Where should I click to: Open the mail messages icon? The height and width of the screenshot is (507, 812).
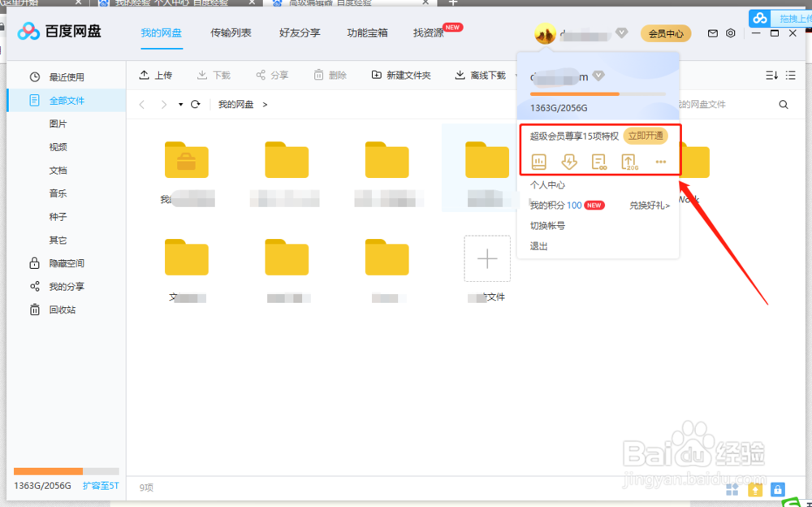[x=713, y=33]
